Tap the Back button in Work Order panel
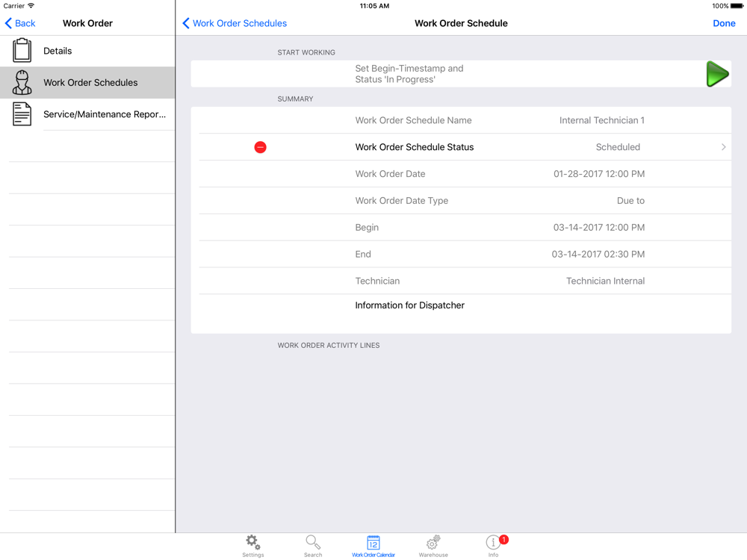Image resolution: width=747 pixels, height=560 pixels. [x=20, y=23]
